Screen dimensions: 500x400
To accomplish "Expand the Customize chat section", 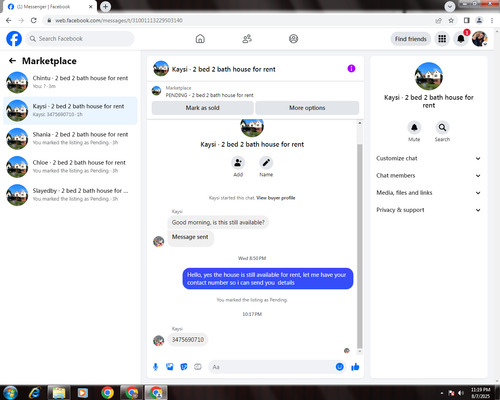I will tap(428, 158).
